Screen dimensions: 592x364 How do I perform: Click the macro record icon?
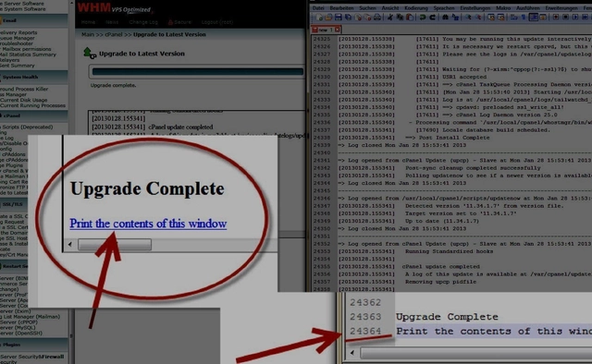[x=556, y=17]
